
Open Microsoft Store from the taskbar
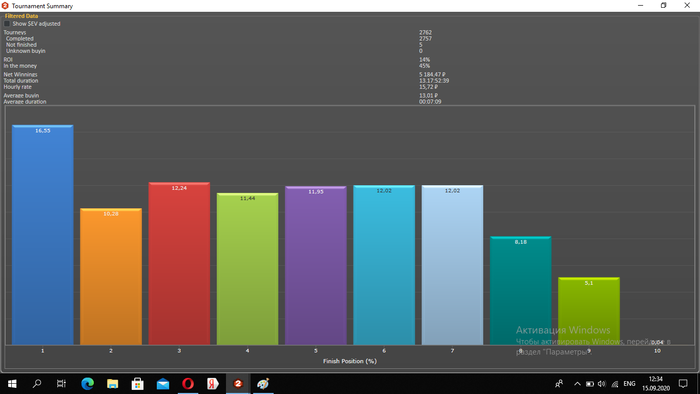click(x=138, y=384)
